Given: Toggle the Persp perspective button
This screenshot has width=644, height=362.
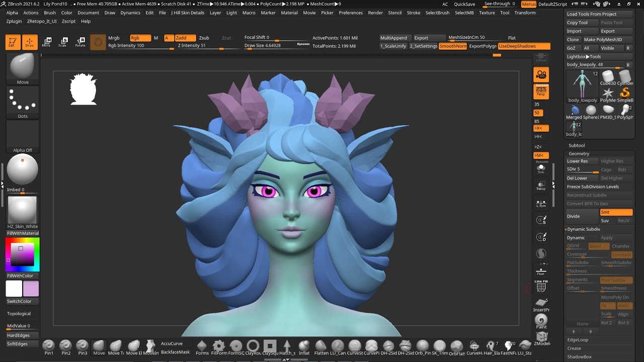Looking at the screenshot, I should coord(541,91).
